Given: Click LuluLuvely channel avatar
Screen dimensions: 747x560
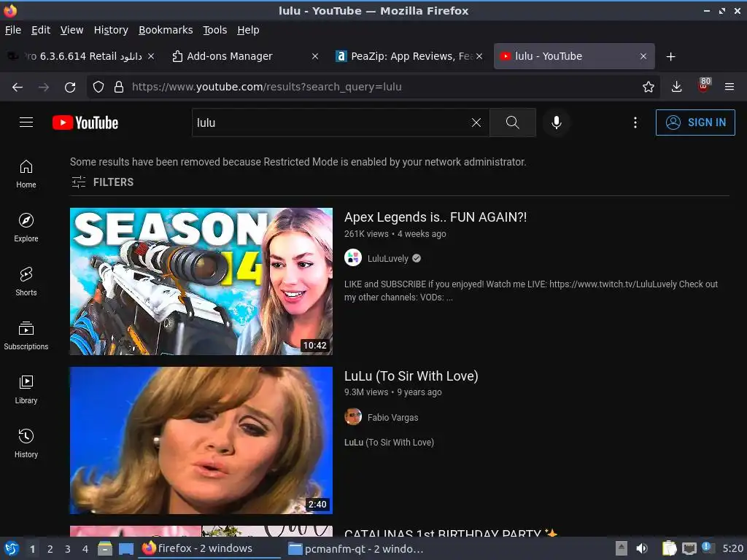Looking at the screenshot, I should pos(353,258).
